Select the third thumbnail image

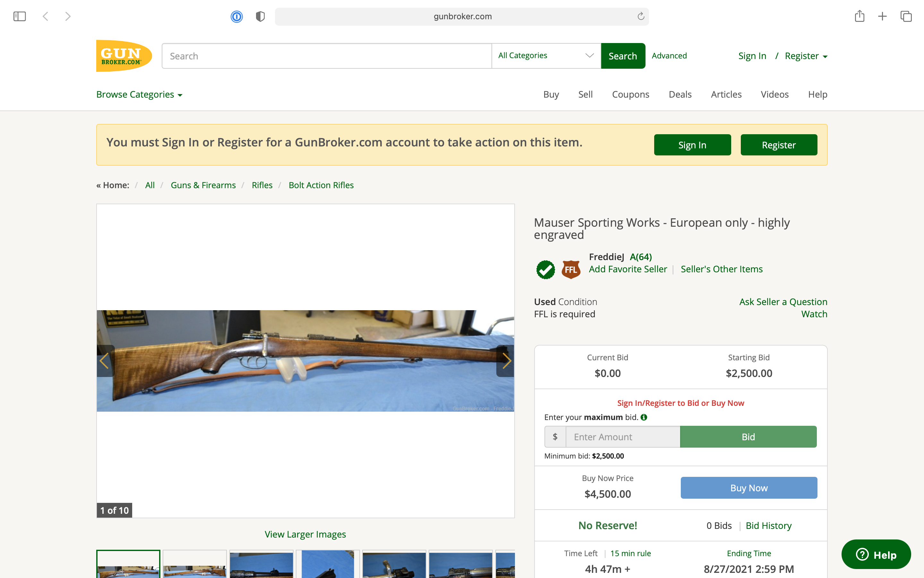[261, 564]
